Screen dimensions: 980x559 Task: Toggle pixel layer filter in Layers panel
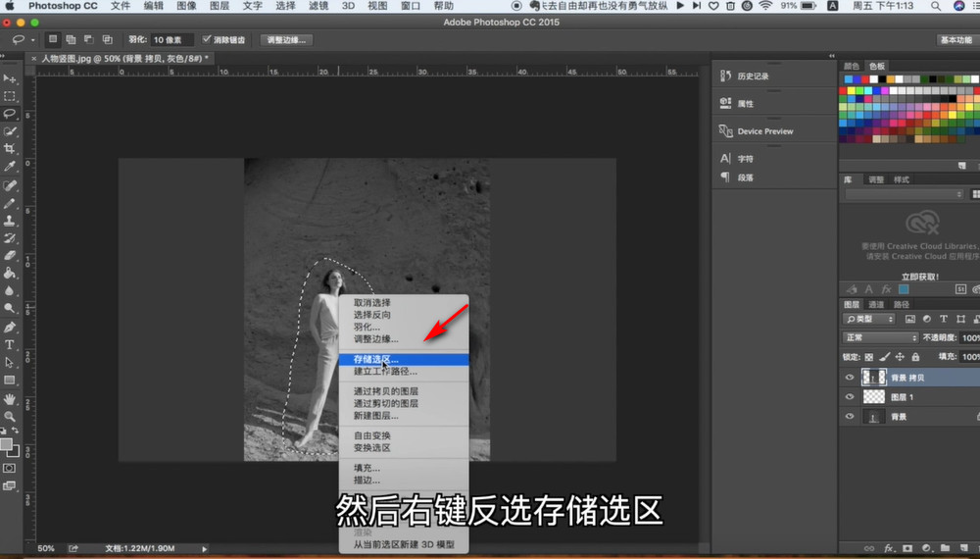point(910,319)
